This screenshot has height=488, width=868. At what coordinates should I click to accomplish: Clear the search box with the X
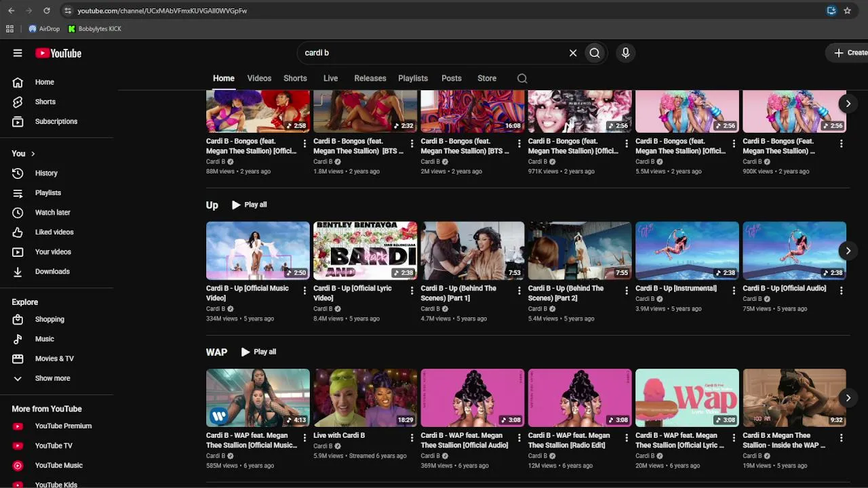573,53
